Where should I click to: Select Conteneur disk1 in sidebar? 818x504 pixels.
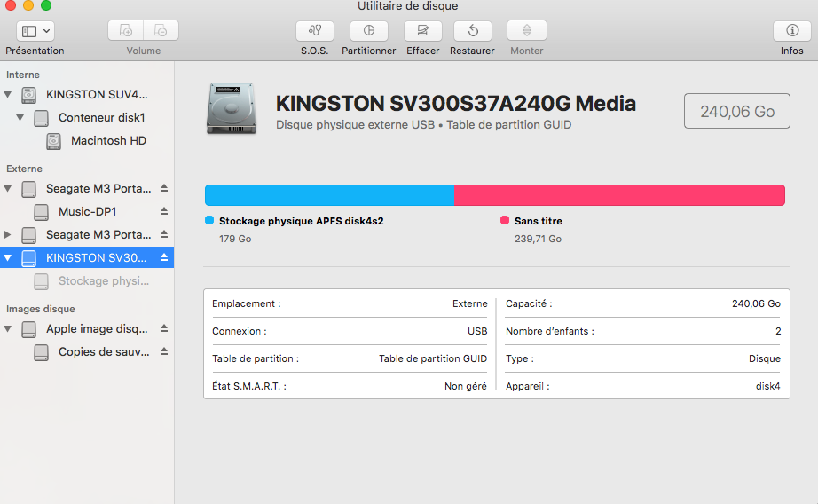[101, 117]
